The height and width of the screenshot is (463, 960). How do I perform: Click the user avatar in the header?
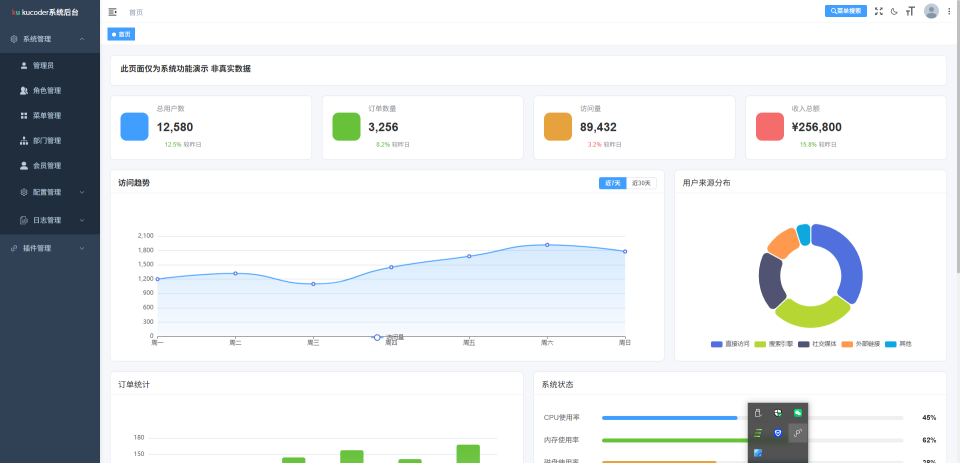click(931, 11)
